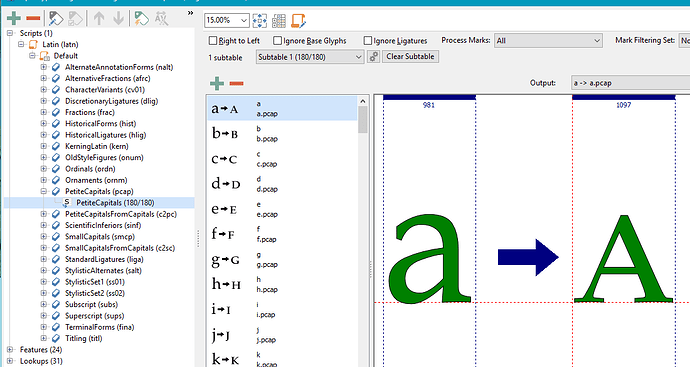This screenshot has width=690, height=367.
Task: Select the TerminalForms (fina) feature
Action: tap(99, 327)
